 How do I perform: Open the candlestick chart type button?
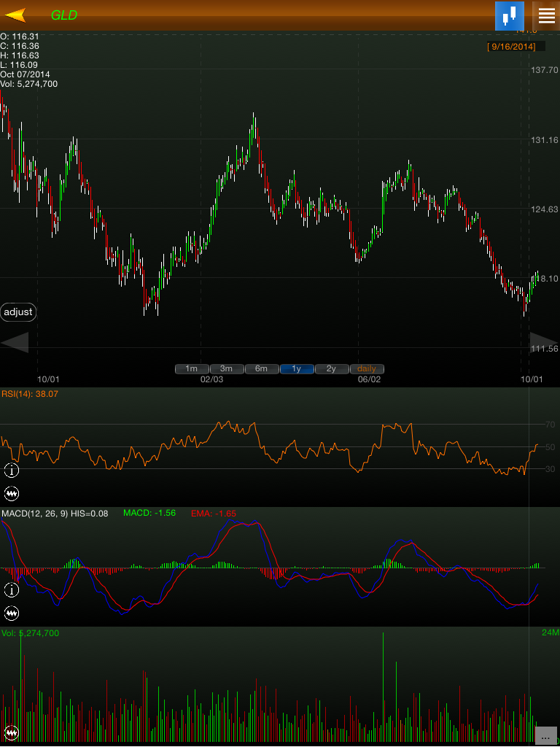click(x=510, y=16)
